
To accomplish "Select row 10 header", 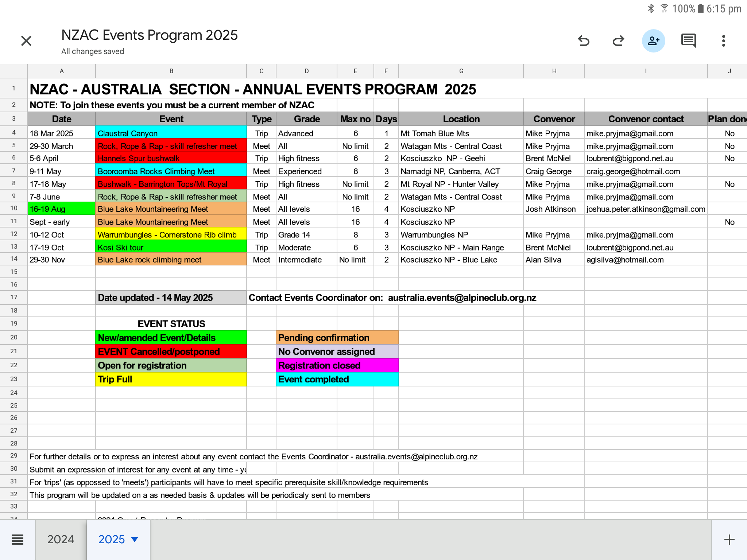I will coord(13,208).
